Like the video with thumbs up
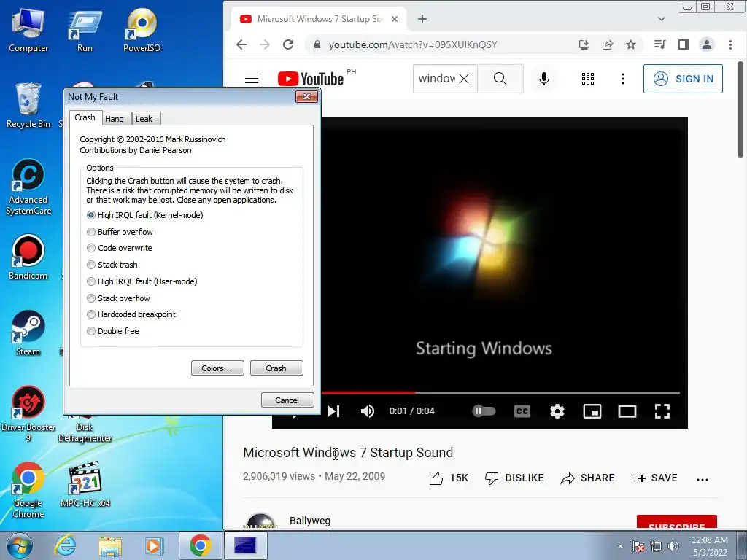Screen dimensions: 747x560 [449, 478]
